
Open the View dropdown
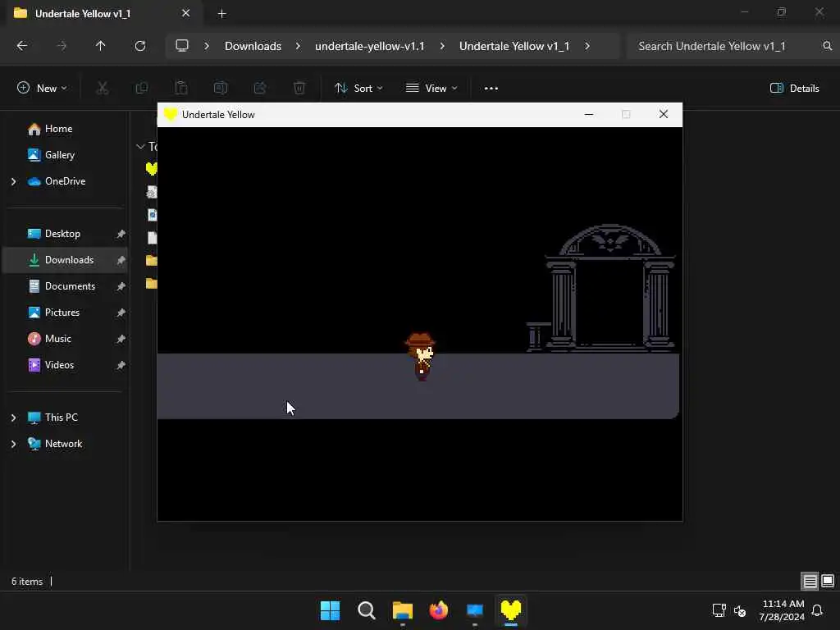(431, 88)
